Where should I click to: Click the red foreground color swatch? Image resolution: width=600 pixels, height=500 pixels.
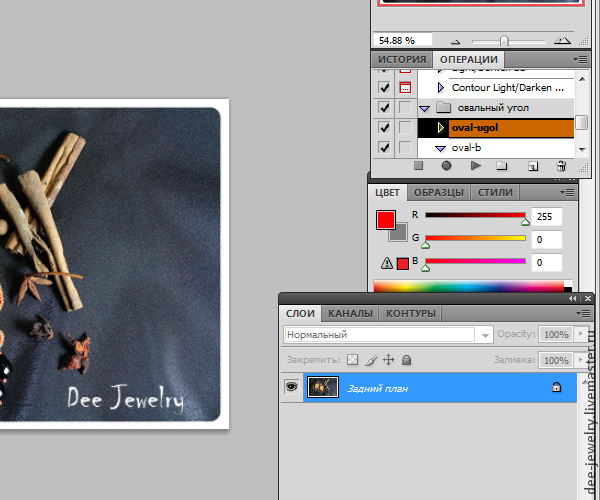tap(385, 220)
